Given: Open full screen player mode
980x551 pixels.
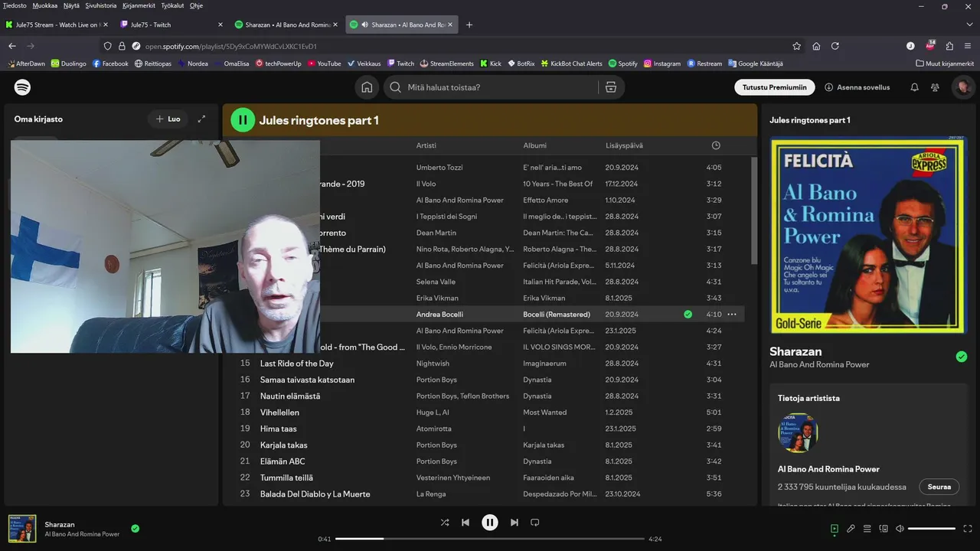Looking at the screenshot, I should tap(968, 529).
